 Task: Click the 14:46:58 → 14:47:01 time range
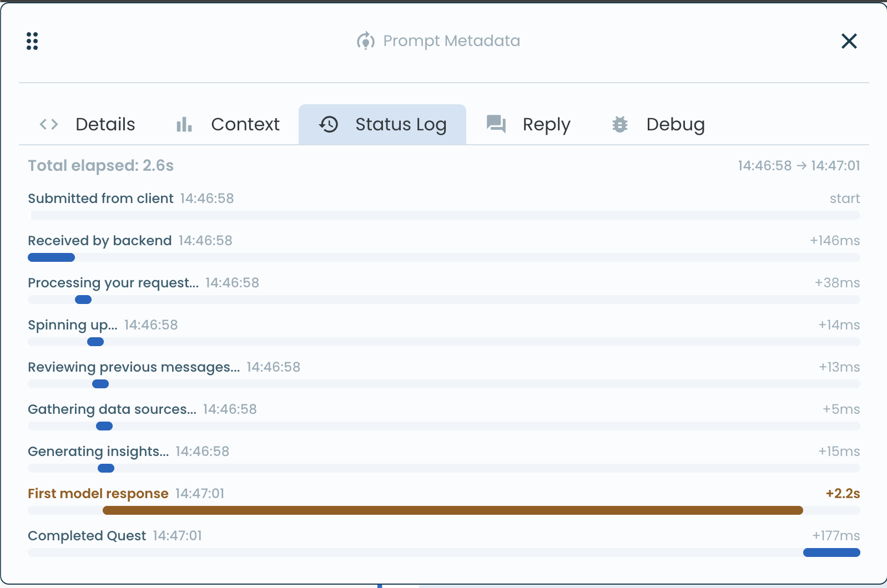[x=799, y=165]
